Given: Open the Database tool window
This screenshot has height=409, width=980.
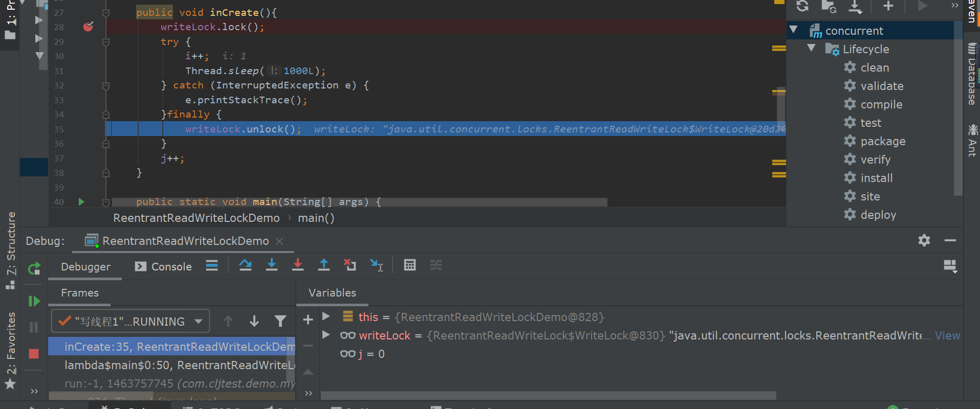Looking at the screenshot, I should (972, 74).
